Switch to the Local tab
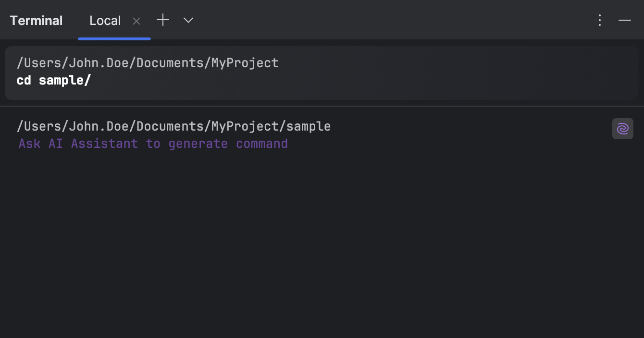 105,20
